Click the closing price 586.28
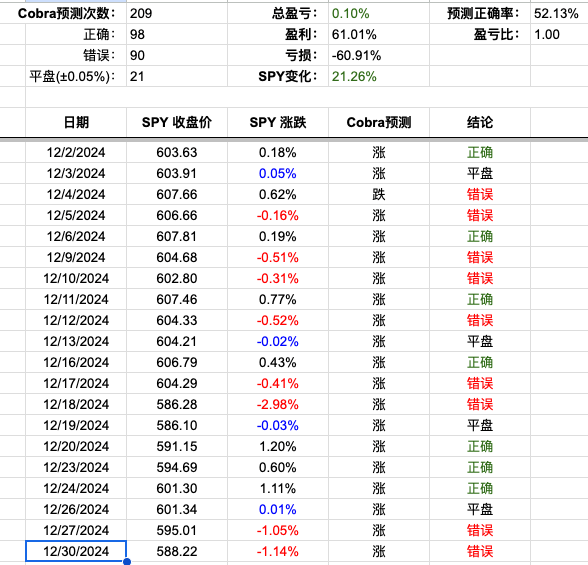 (x=177, y=404)
